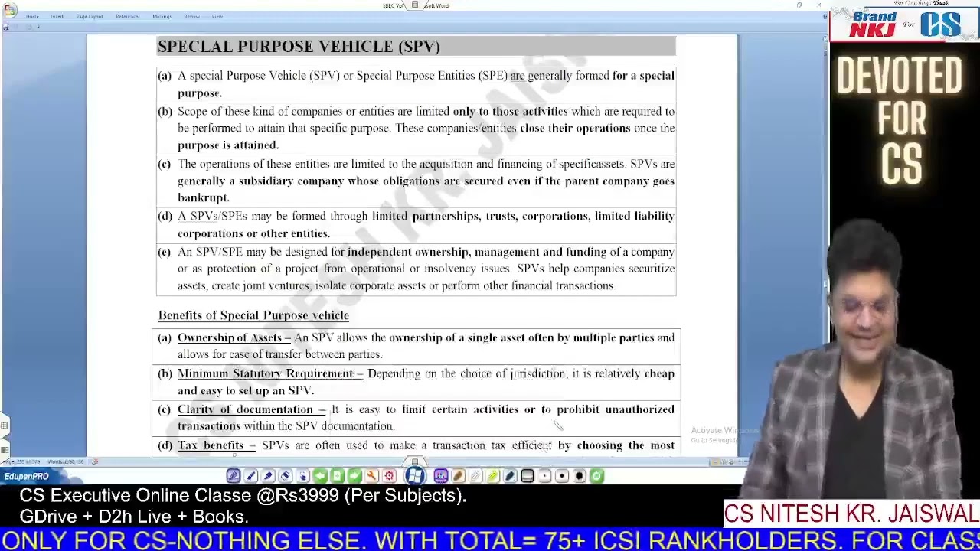Click the 'Tax benefits' underlined text
This screenshot has width=980, height=551.
click(216, 445)
